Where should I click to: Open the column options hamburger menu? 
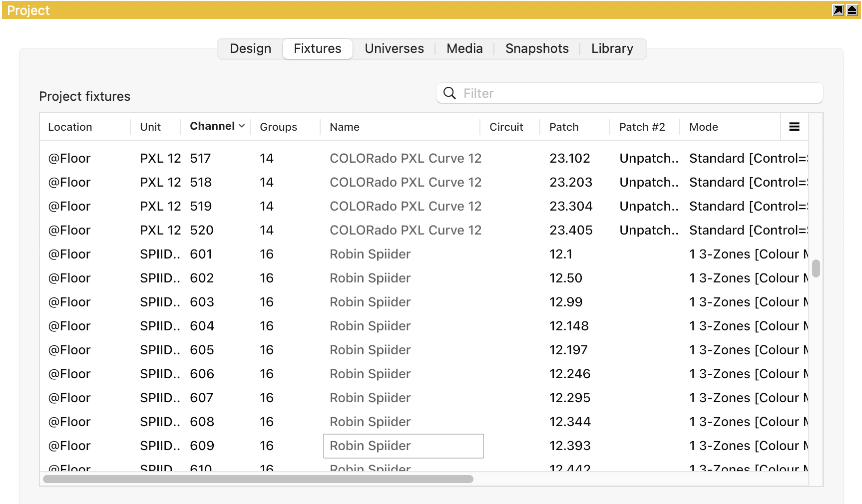tap(794, 127)
